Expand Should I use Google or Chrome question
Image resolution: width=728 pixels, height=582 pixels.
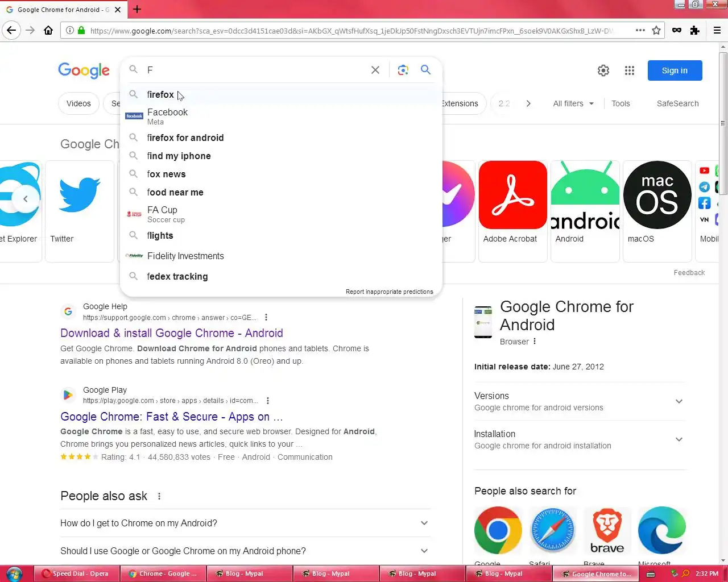coord(245,551)
